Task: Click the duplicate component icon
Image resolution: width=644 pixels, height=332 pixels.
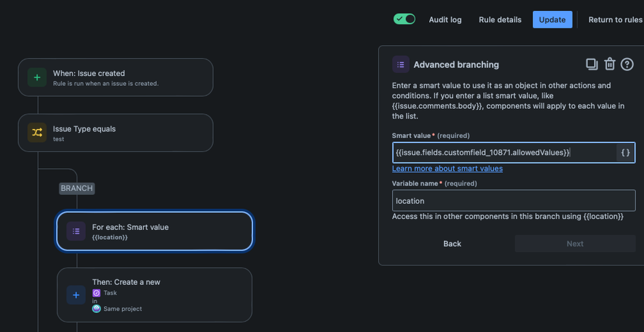Action: (x=592, y=64)
